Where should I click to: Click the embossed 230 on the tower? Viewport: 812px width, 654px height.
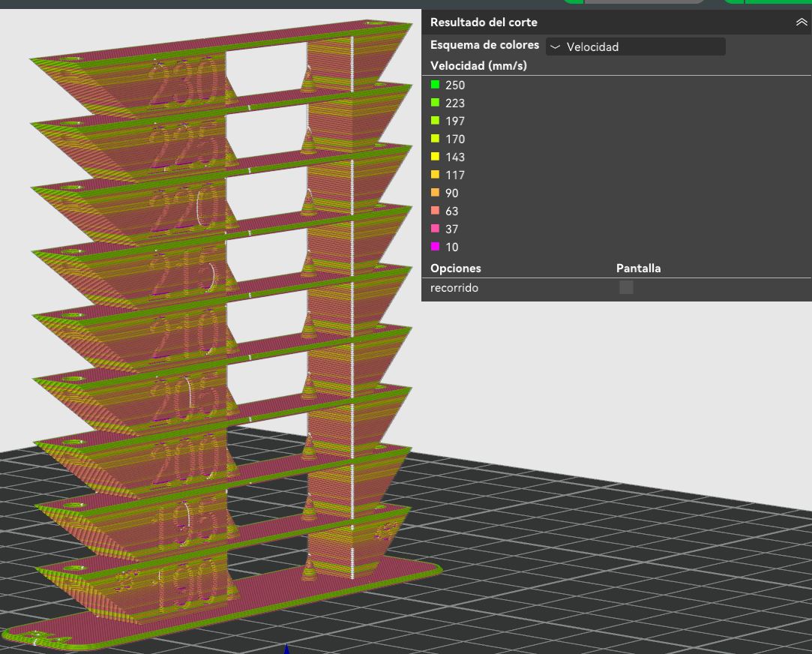[185, 82]
